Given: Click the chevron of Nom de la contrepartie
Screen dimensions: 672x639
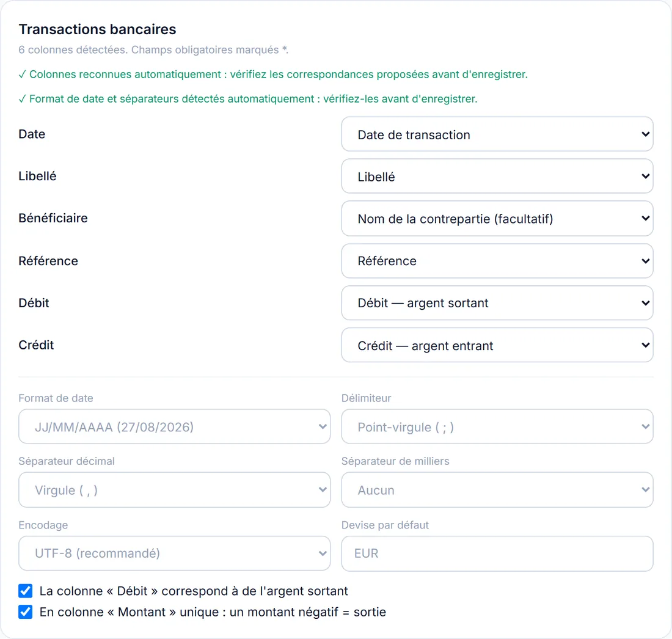Looking at the screenshot, I should coord(645,218).
